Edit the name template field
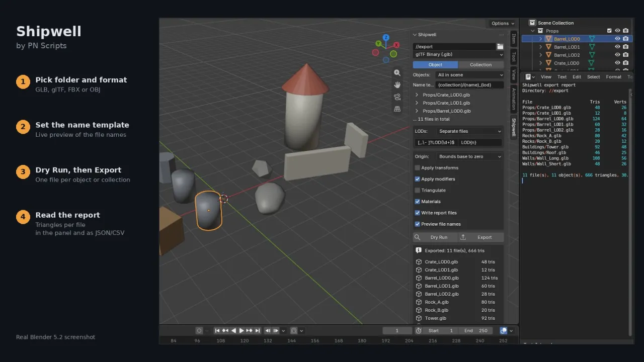 click(x=469, y=85)
